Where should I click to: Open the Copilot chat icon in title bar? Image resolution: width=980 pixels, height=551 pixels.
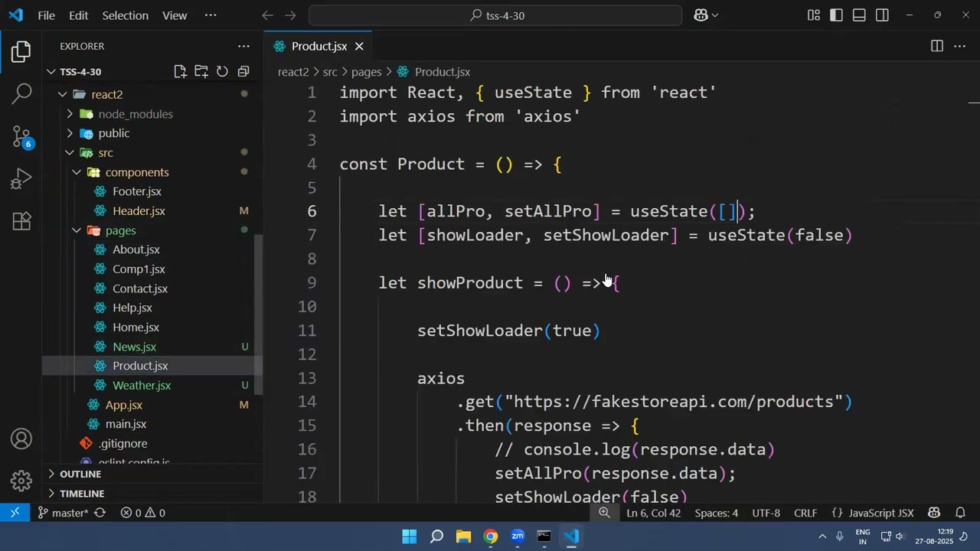pos(701,15)
